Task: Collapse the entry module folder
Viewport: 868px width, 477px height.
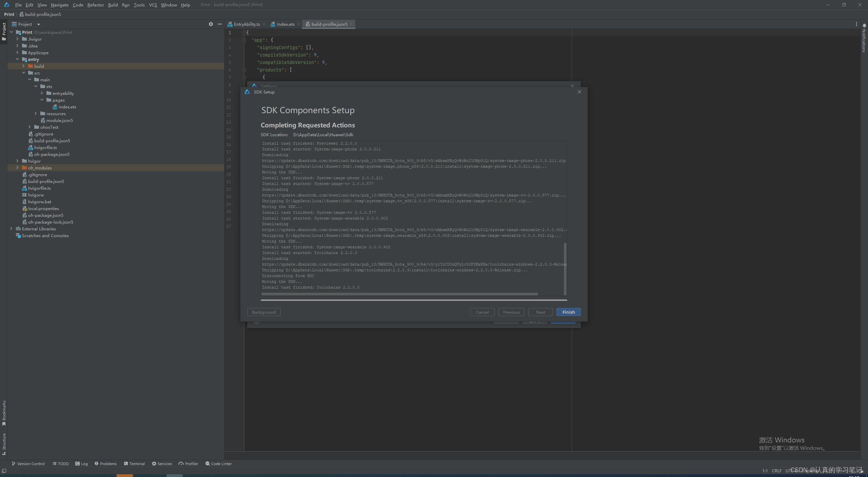Action: (17, 59)
